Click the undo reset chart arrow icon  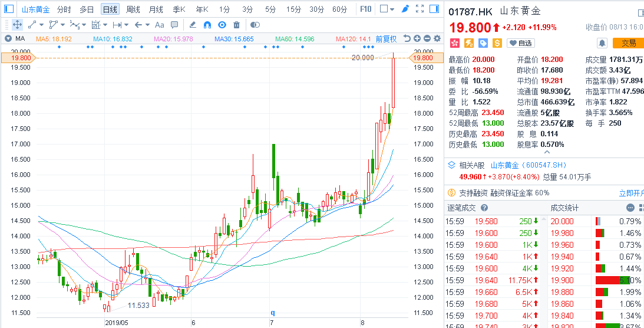(407, 38)
